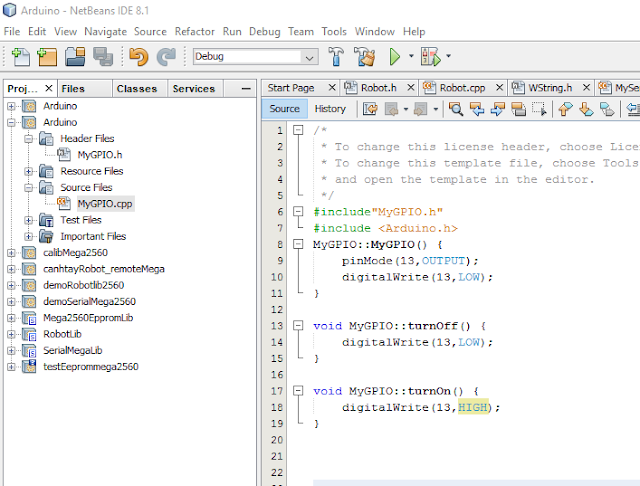Click the Debug Project icon
Viewport: 640px width, 486px height.
[x=431, y=57]
